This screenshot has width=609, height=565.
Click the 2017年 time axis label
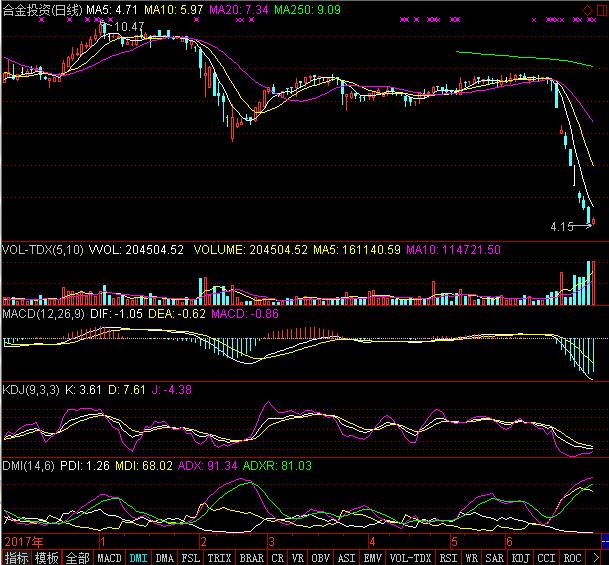tap(24, 541)
